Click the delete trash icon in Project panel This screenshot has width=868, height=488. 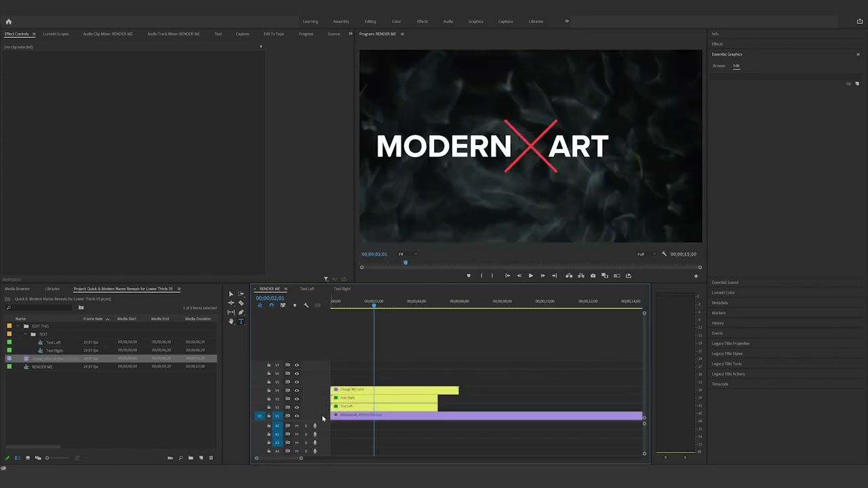point(211,458)
